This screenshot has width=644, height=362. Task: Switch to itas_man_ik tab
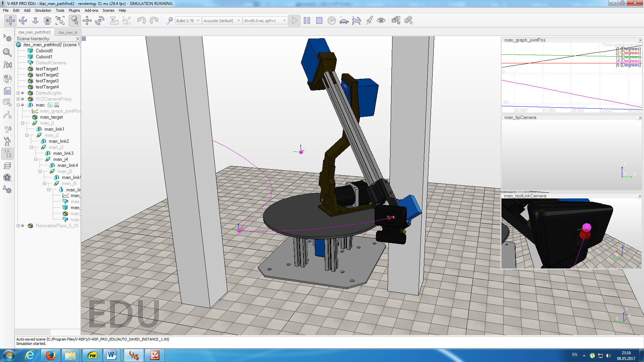click(68, 32)
